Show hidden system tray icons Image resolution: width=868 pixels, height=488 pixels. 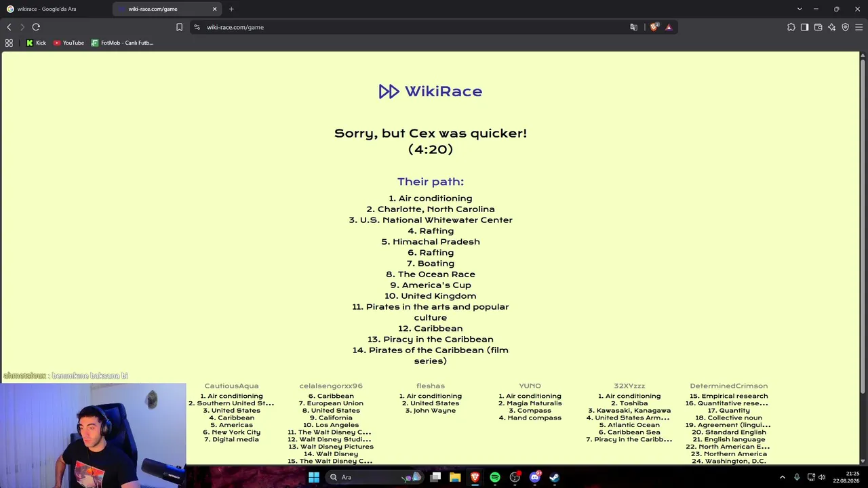[782, 477]
